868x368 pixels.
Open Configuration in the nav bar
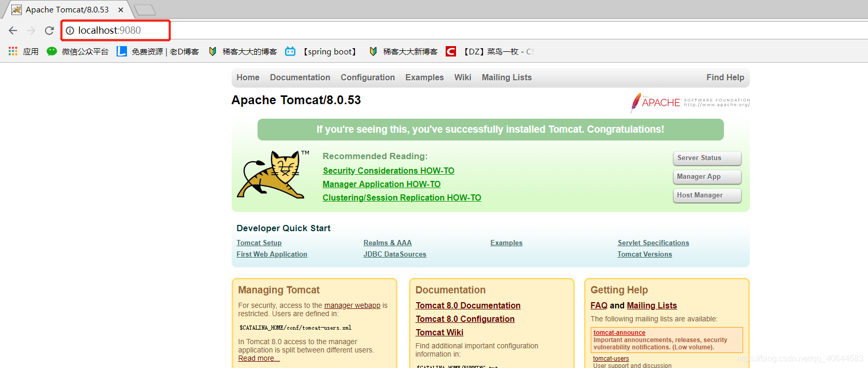point(367,77)
